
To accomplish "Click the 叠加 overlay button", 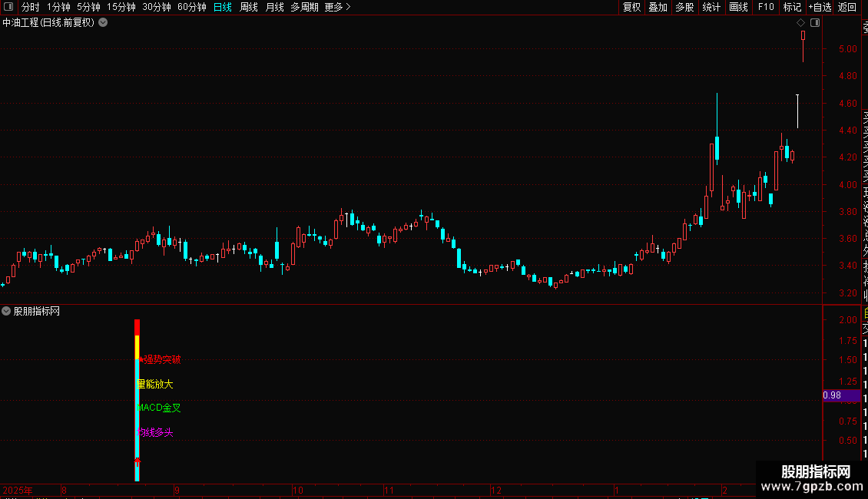I will pos(658,7).
